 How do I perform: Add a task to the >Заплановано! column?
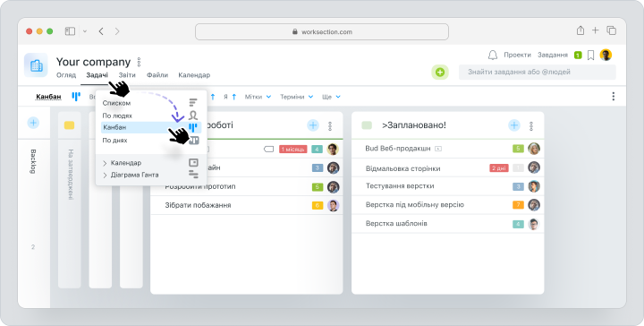click(514, 125)
